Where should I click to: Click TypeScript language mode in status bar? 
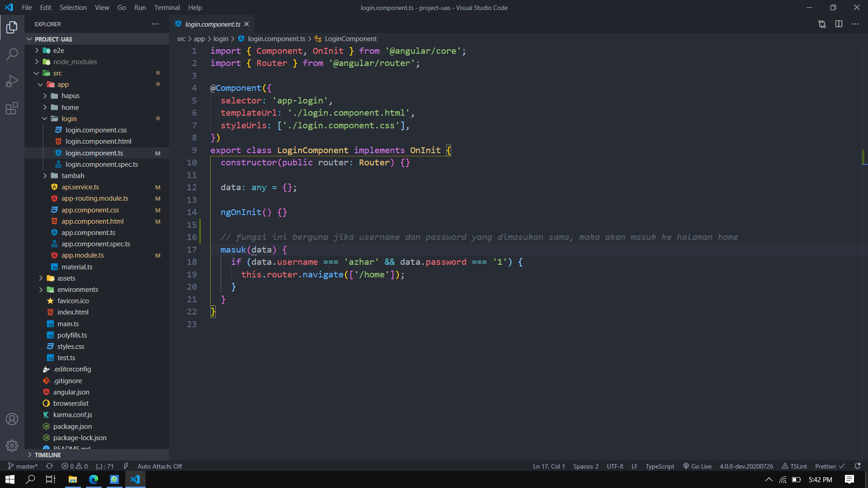pyautogui.click(x=660, y=466)
